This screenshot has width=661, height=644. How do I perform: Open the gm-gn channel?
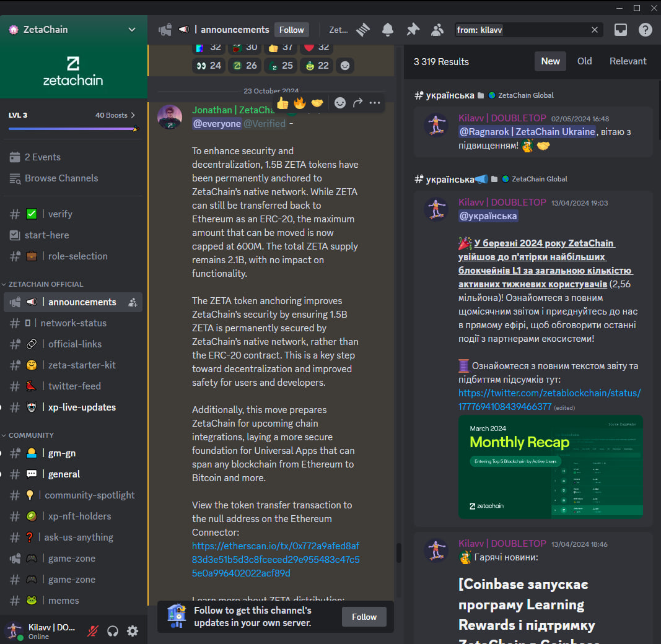tap(73, 453)
